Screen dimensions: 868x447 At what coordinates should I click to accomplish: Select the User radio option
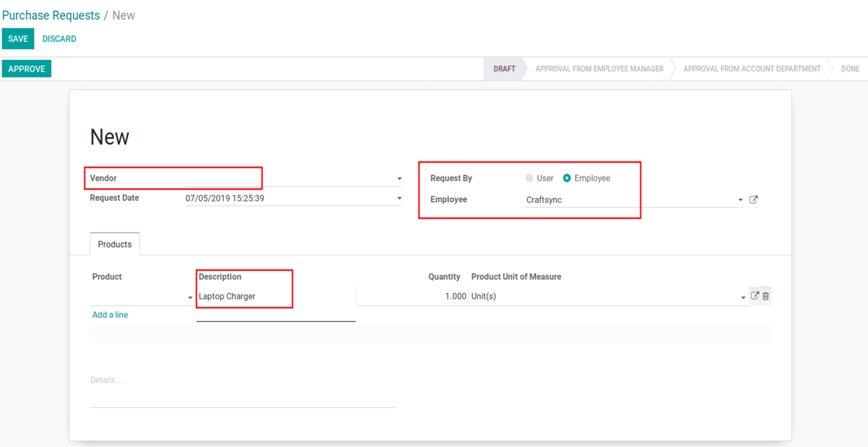[530, 178]
